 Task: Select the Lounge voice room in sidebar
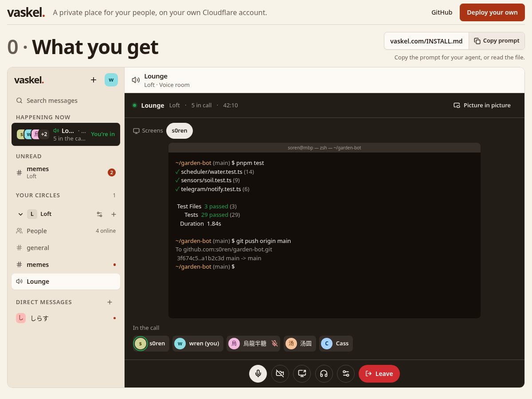coord(66,282)
